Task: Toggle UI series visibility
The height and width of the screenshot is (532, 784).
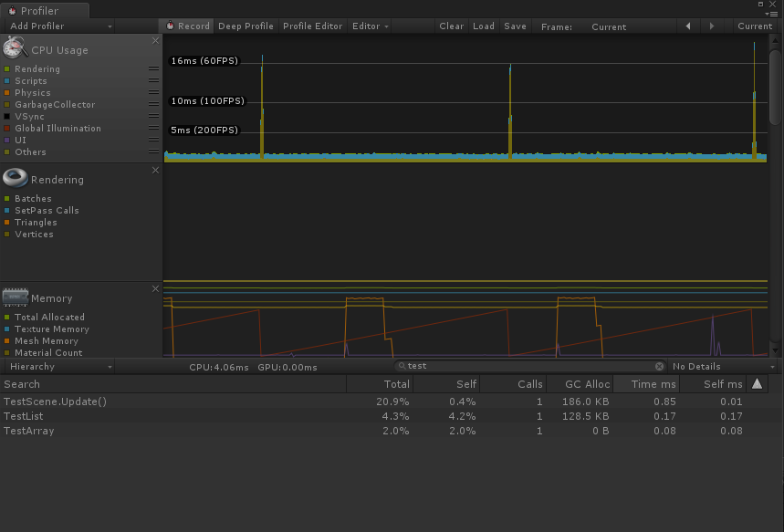Action: [x=7, y=140]
